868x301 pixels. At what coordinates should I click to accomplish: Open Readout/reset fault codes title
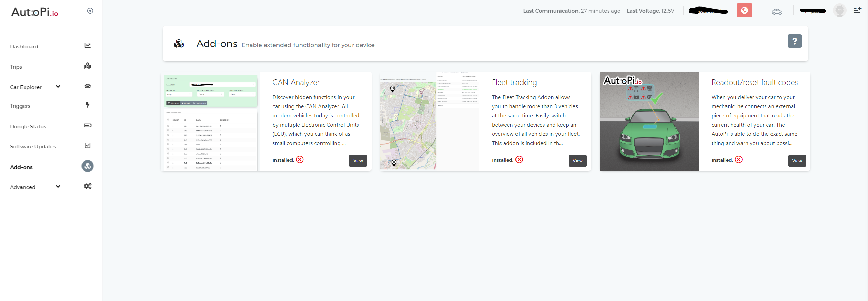tap(754, 82)
